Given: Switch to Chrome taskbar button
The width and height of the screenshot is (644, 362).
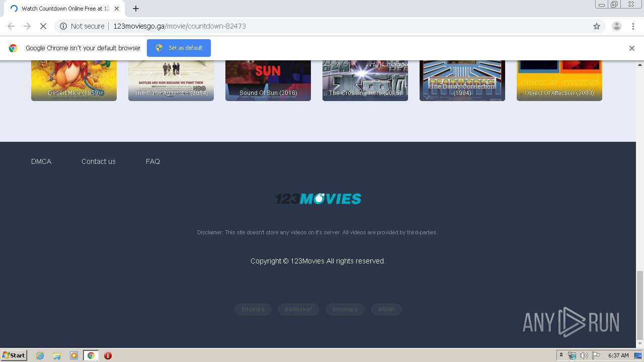Looking at the screenshot, I should [91, 355].
